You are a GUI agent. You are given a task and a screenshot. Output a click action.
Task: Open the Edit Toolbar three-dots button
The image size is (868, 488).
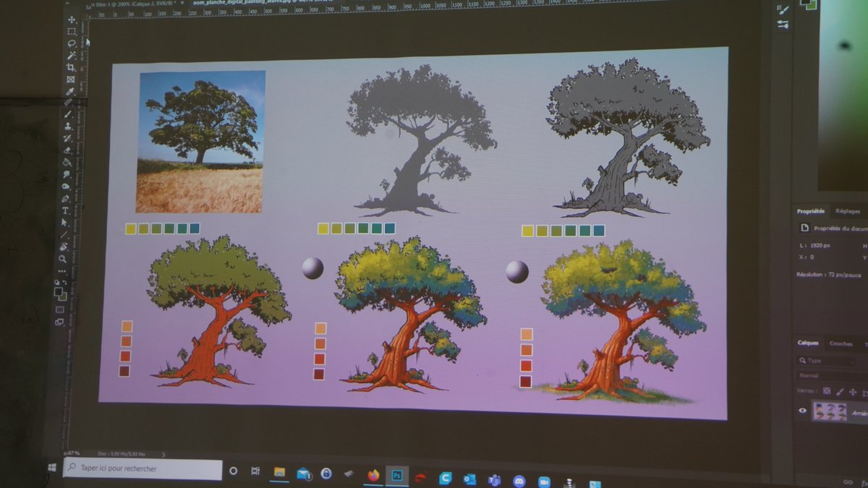(x=64, y=270)
